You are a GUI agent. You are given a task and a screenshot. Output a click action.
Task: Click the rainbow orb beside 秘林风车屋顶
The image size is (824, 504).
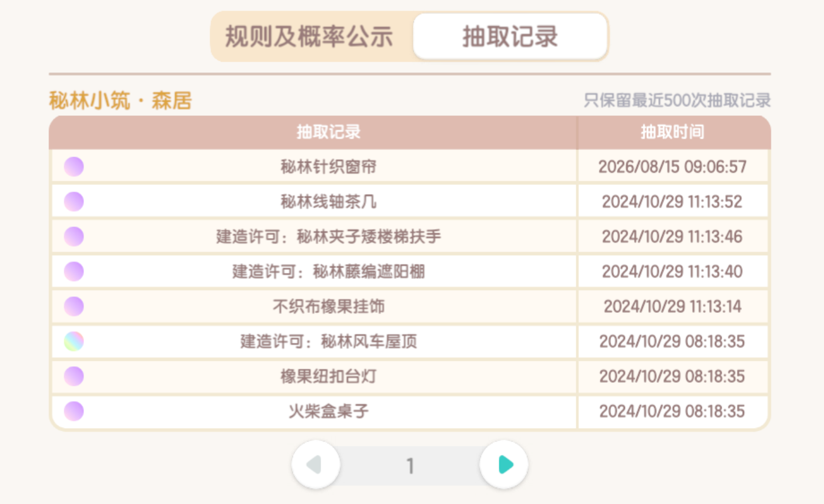click(74, 341)
